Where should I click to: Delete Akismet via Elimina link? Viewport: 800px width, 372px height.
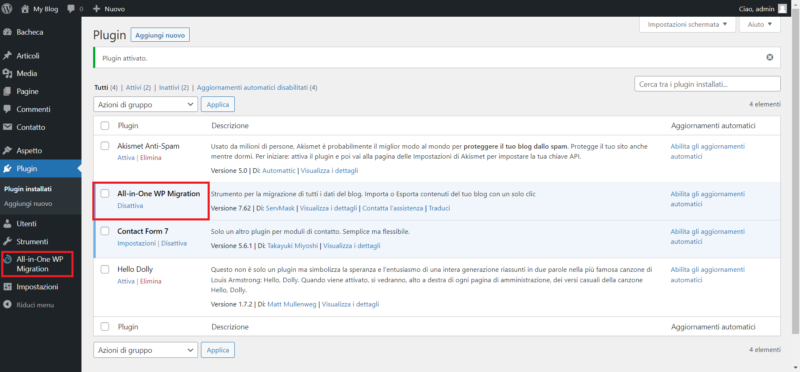pos(151,158)
